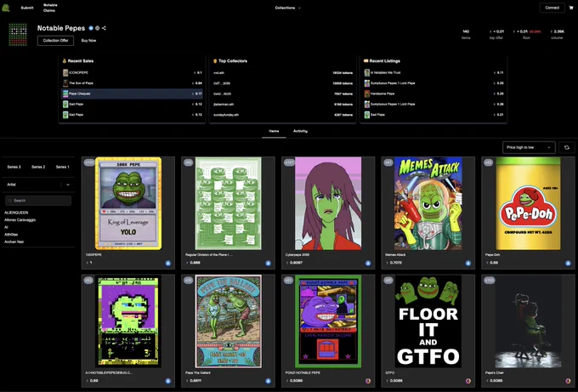The width and height of the screenshot is (578, 392).
Task: Click the Buy Now button
Action: (88, 41)
